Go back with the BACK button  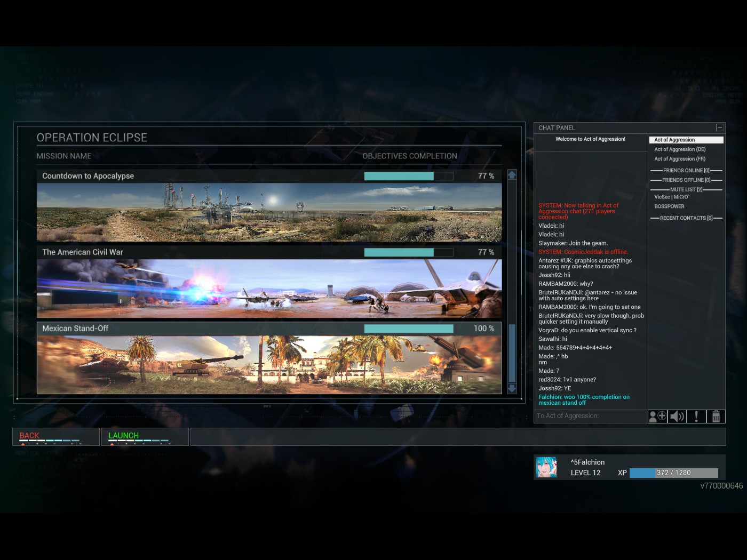tap(56, 437)
